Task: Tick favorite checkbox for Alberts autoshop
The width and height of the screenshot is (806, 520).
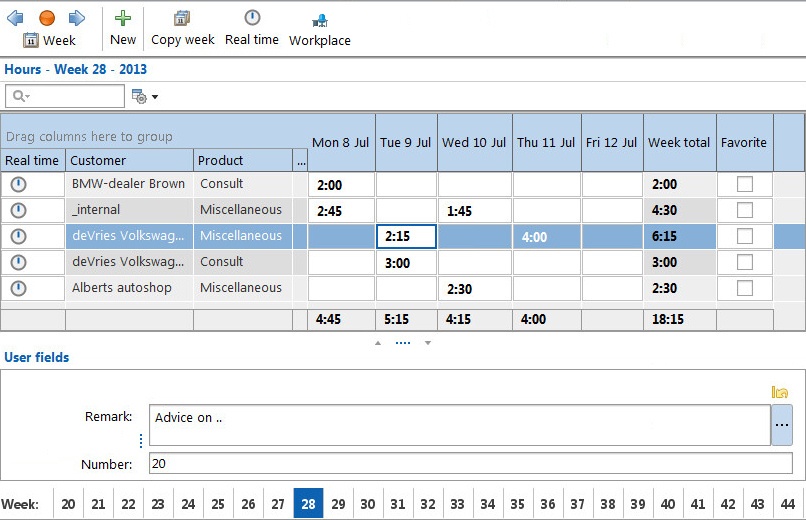Action: point(744,288)
